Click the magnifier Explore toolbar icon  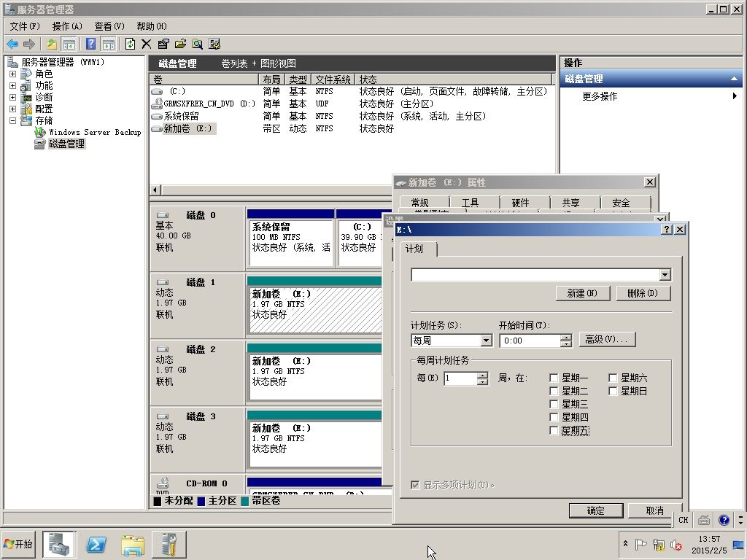(197, 44)
